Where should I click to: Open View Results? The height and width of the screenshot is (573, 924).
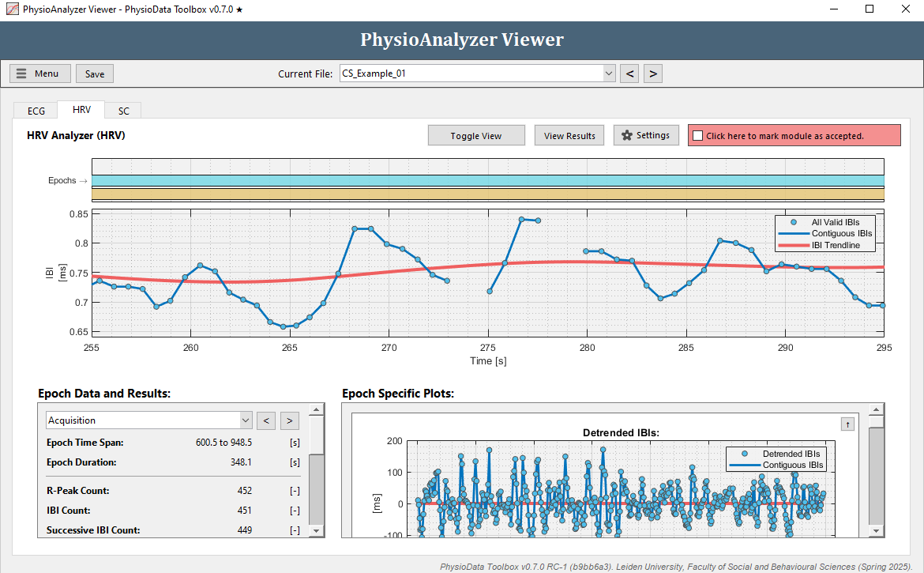[x=569, y=134]
